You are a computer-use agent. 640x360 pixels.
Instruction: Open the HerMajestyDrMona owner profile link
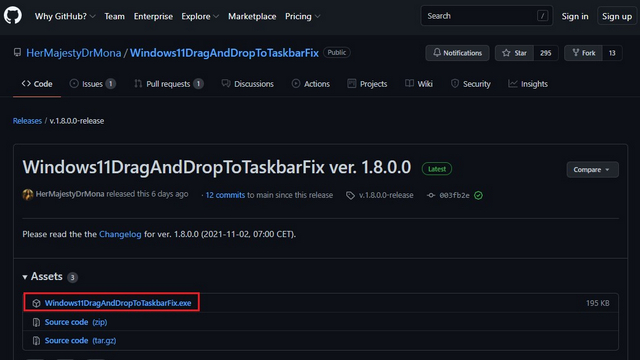coord(73,53)
